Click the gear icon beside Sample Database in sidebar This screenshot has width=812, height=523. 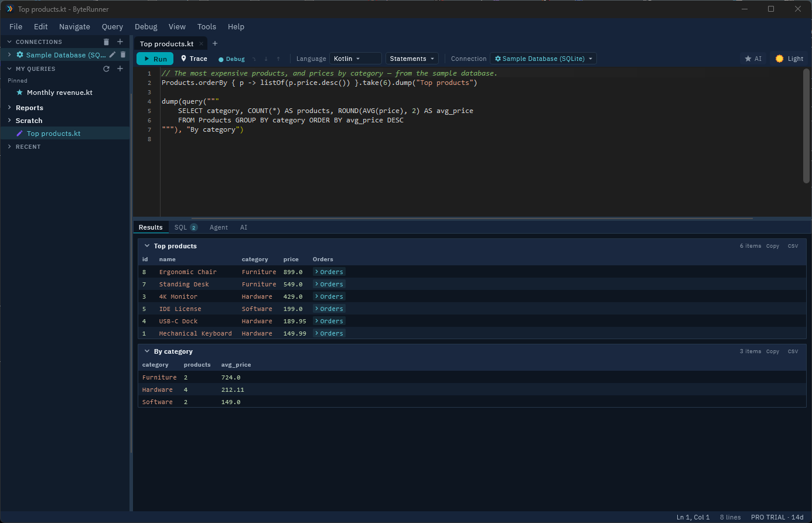click(20, 54)
